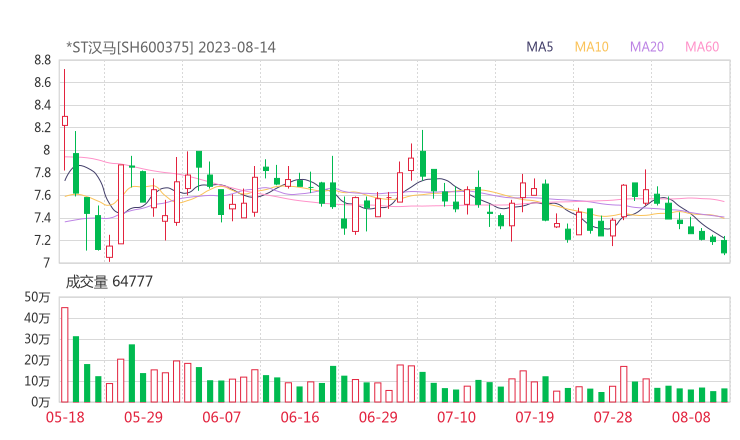Click the tallest volume bar above 05-18

[65, 355]
